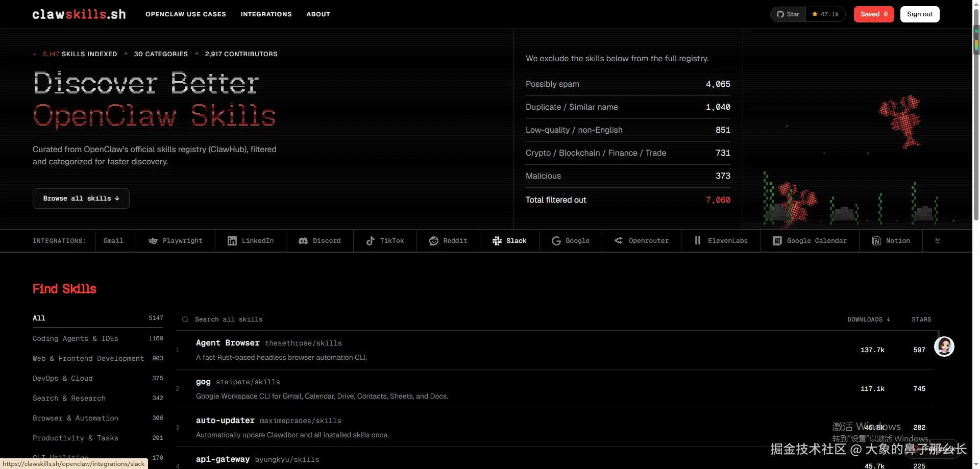Open the OpenClaw Use Cases menu
Screen dimensions: 980x469
pyautogui.click(x=185, y=14)
